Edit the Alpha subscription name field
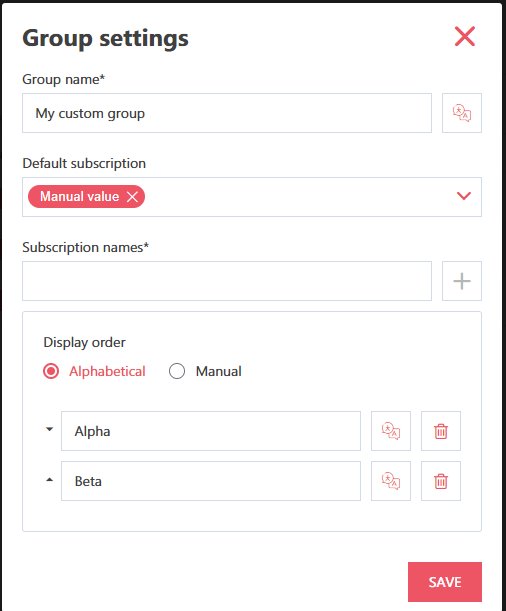The width and height of the screenshot is (506, 611). [211, 431]
